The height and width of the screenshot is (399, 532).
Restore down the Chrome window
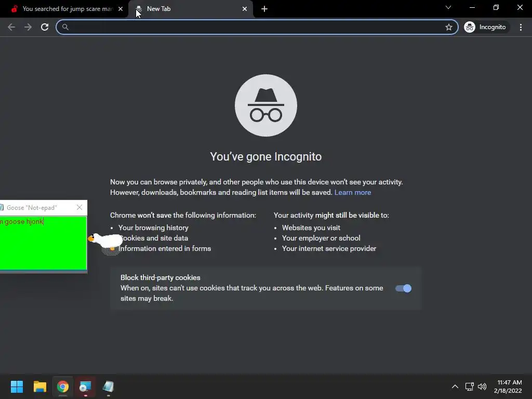pos(496,7)
